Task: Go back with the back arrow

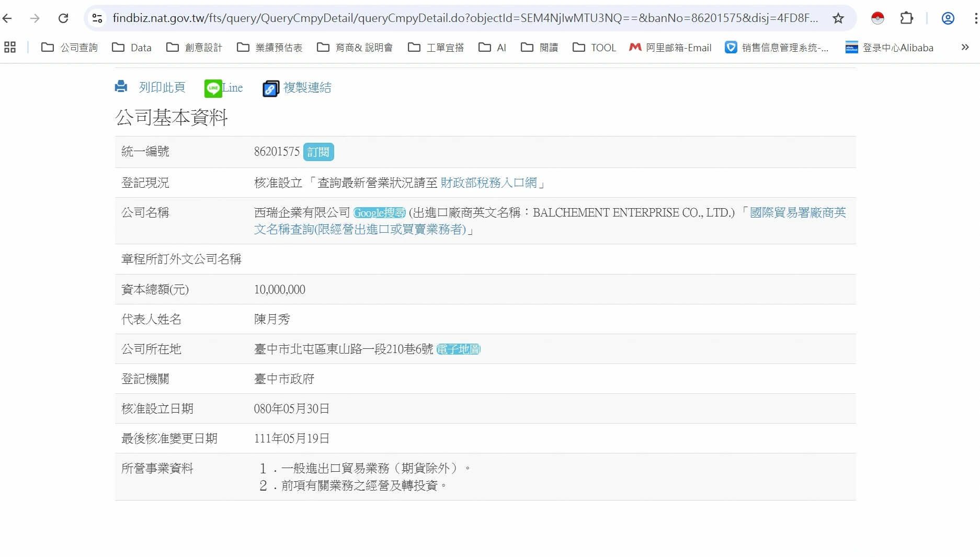Action: pyautogui.click(x=8, y=18)
